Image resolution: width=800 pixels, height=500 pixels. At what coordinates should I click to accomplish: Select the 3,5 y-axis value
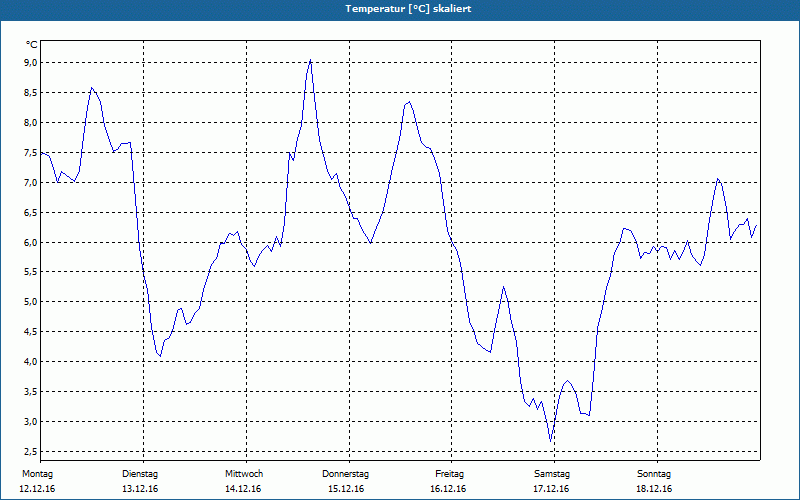pyautogui.click(x=31, y=391)
